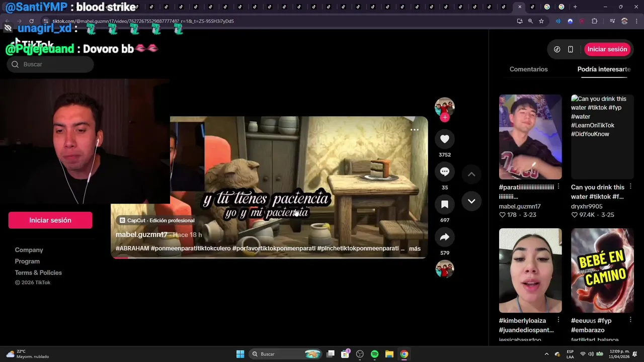Screen dimensions: 644x362
Task: Open the Chrome three-dot menu
Action: coord(635,21)
